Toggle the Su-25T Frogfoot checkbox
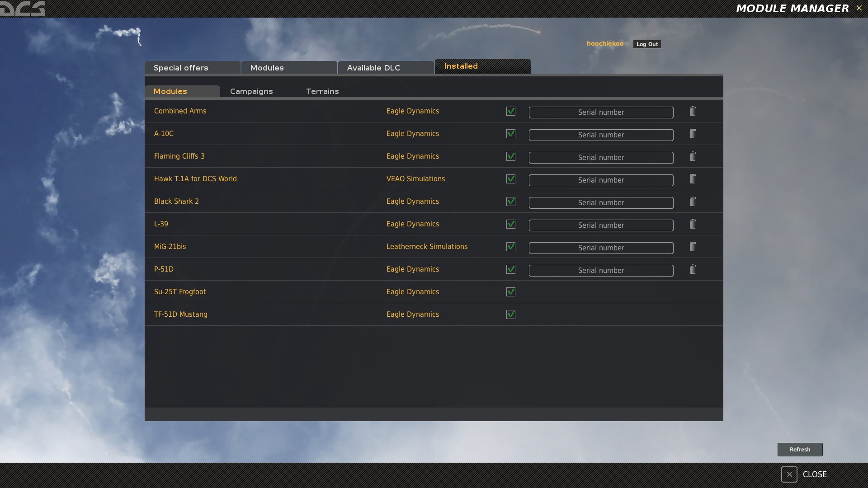 [511, 292]
